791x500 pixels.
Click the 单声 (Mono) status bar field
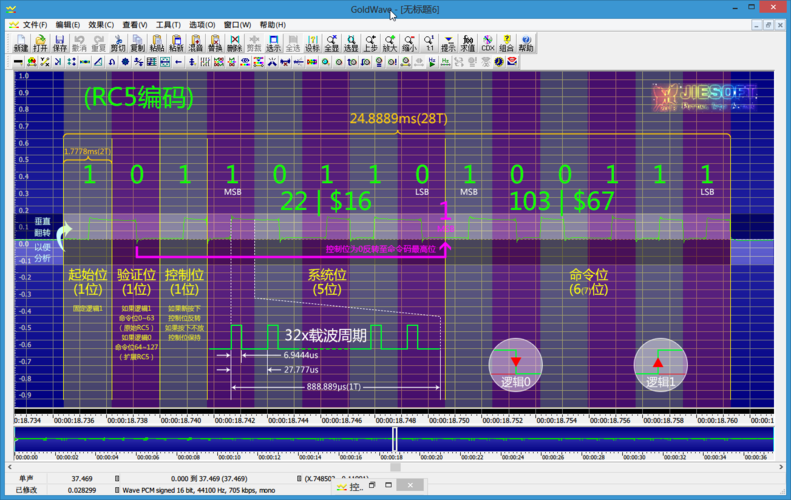(27, 478)
